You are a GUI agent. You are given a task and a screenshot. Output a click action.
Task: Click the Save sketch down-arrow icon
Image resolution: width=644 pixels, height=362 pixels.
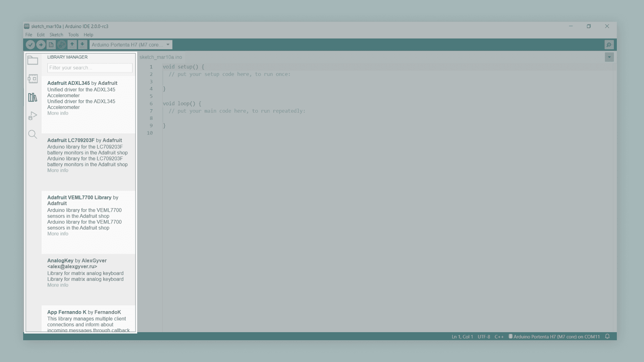point(82,45)
